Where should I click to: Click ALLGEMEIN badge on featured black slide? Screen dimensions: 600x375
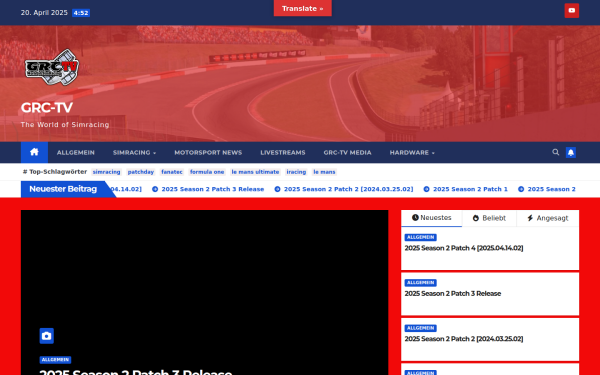(x=55, y=360)
